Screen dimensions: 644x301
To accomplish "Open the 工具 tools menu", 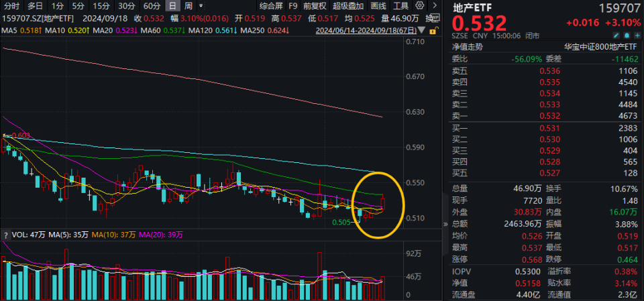I will point(400,6).
